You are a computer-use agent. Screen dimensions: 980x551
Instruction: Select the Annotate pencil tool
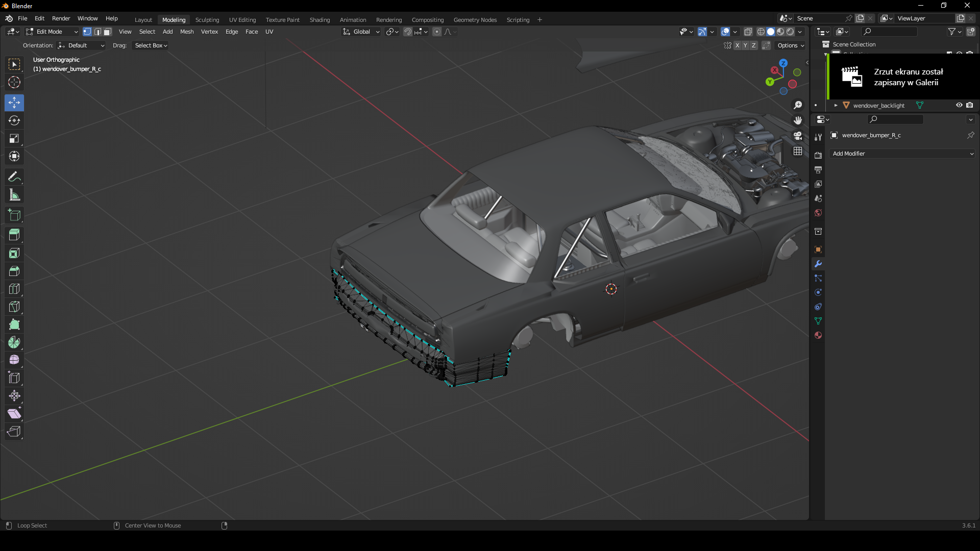(14, 177)
